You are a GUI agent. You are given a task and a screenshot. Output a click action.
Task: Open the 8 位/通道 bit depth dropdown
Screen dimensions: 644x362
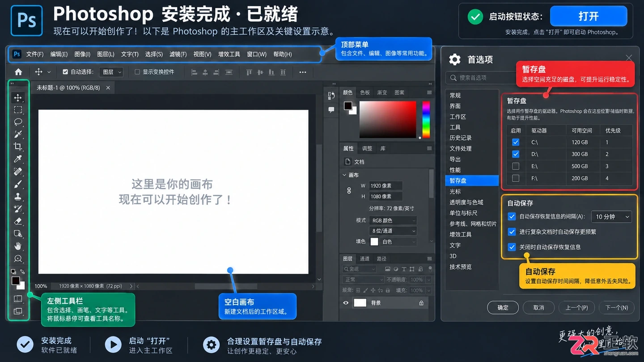point(393,231)
